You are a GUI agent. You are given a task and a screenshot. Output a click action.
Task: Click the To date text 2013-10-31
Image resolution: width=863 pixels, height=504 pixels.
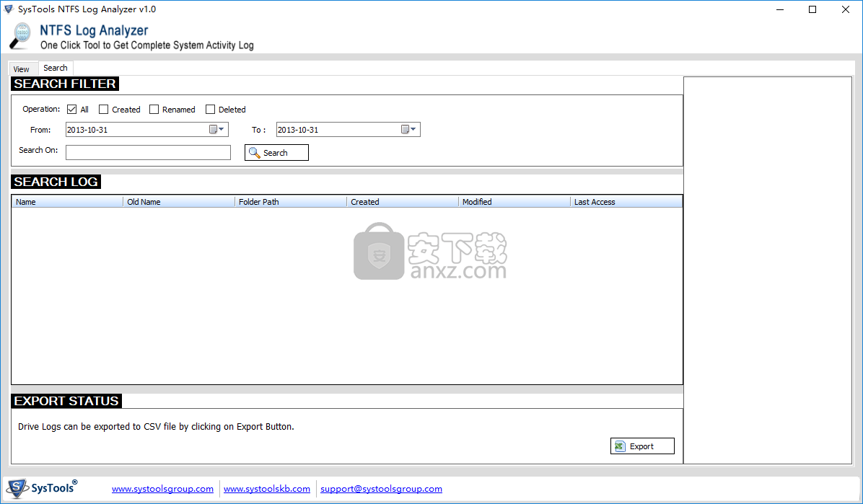tap(298, 130)
